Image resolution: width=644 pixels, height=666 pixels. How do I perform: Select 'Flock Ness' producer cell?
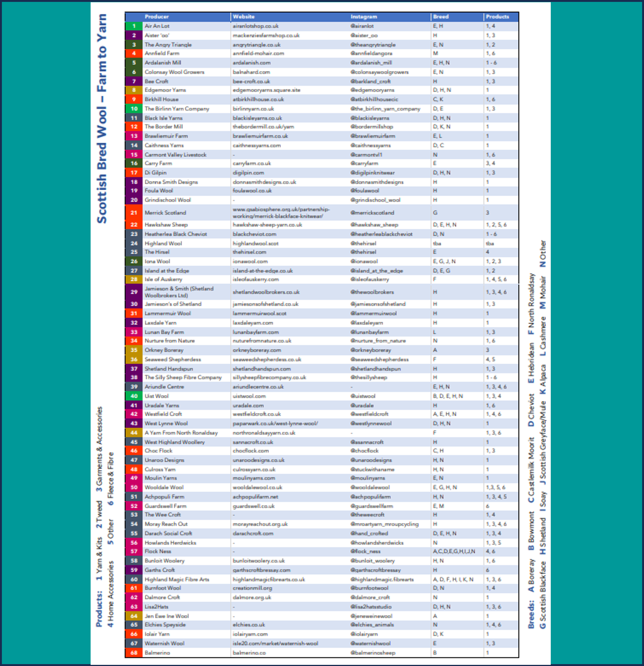[158, 551]
